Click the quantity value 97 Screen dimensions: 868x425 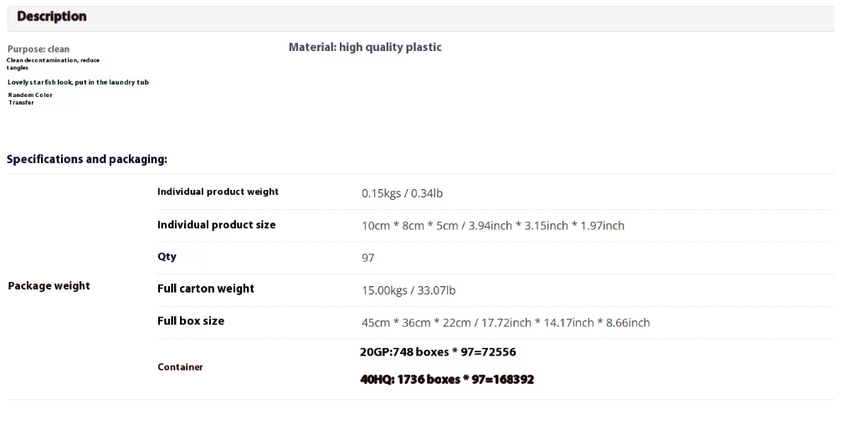pos(367,258)
